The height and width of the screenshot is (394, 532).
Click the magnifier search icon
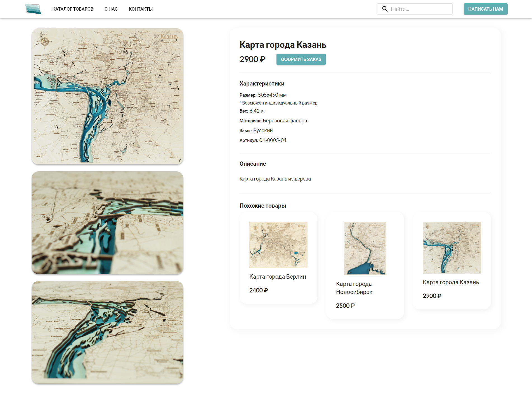(x=385, y=9)
